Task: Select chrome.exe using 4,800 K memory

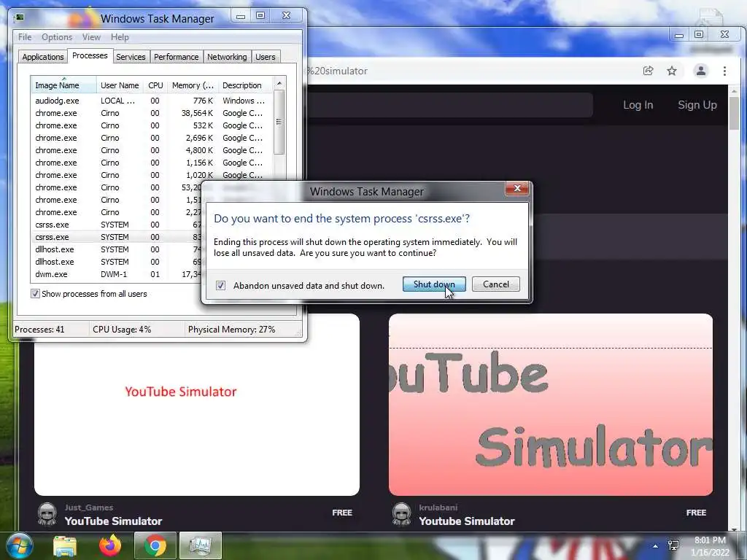Action: point(152,150)
